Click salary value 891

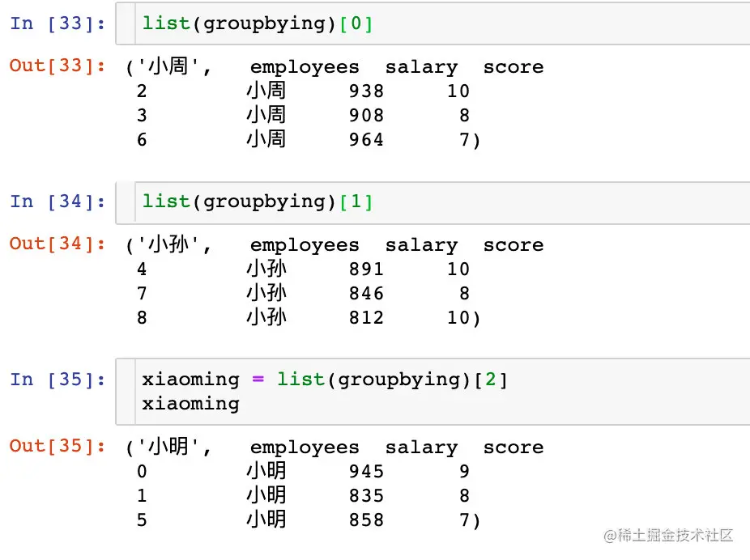[366, 269]
